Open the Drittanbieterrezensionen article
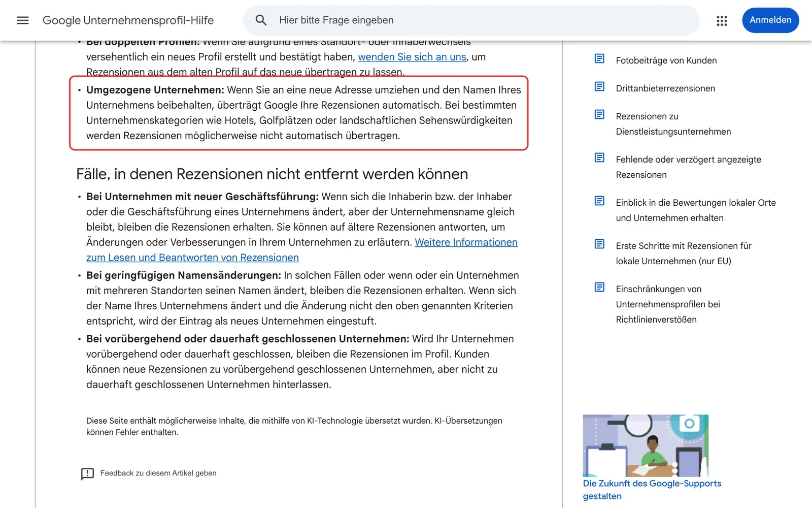The image size is (812, 508). coord(665,88)
